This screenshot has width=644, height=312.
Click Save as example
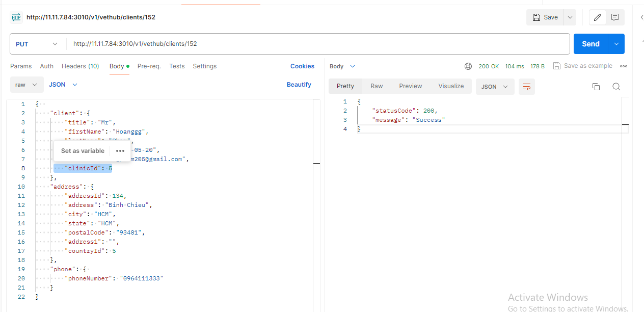coord(583,66)
